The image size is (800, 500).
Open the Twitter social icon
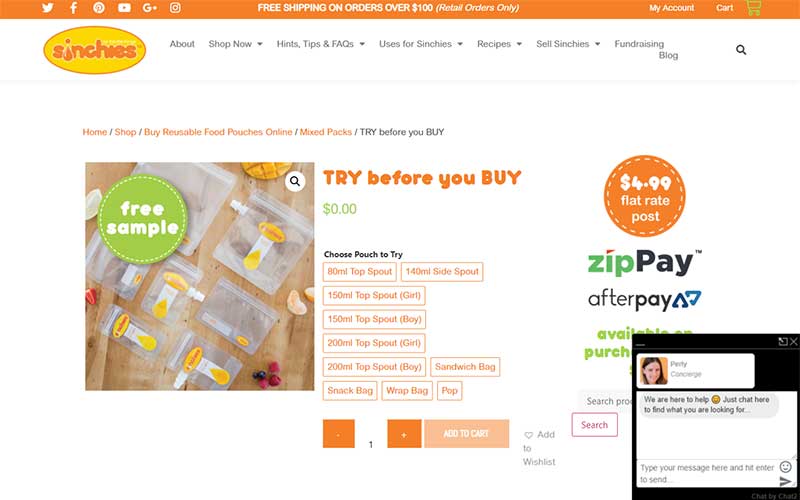coord(47,8)
